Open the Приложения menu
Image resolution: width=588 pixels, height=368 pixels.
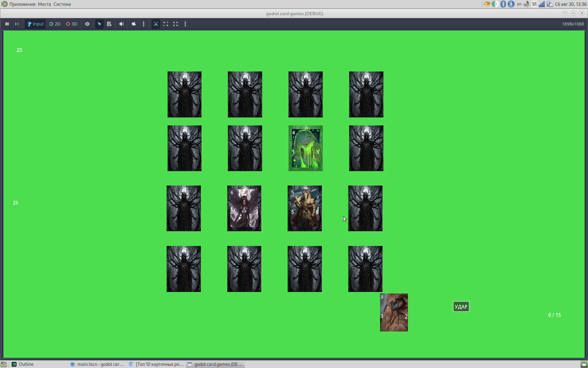pos(22,4)
